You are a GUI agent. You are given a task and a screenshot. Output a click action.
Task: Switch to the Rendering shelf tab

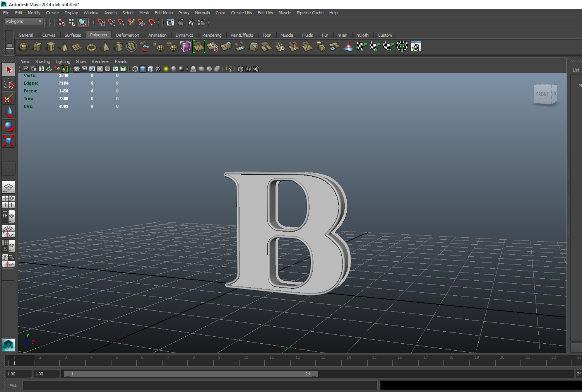212,35
